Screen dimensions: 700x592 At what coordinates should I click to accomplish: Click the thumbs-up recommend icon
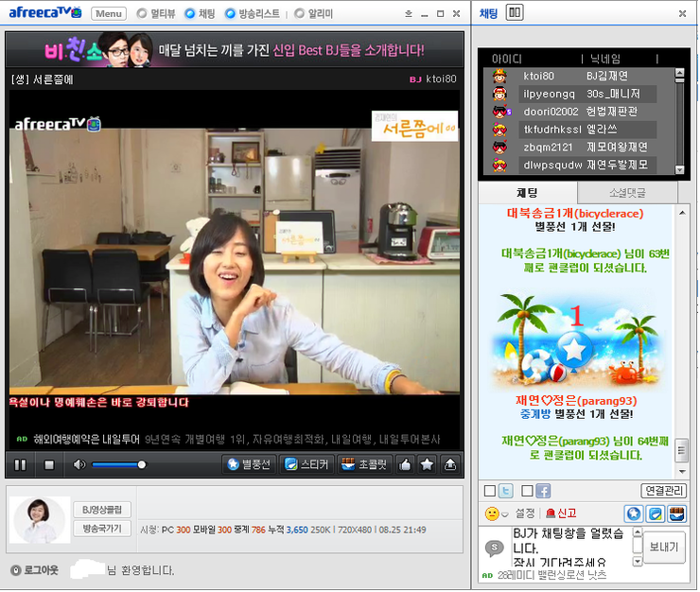pos(405,464)
